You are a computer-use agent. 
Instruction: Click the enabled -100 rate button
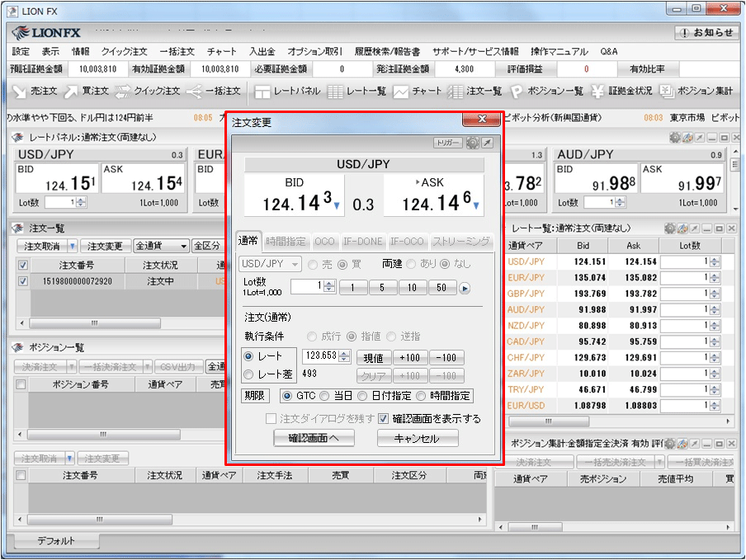(446, 358)
